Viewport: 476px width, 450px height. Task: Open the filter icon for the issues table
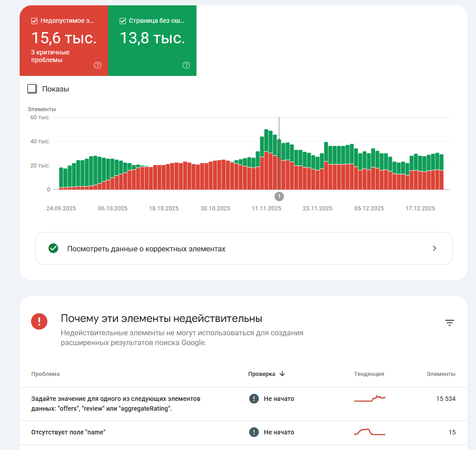pyautogui.click(x=449, y=323)
